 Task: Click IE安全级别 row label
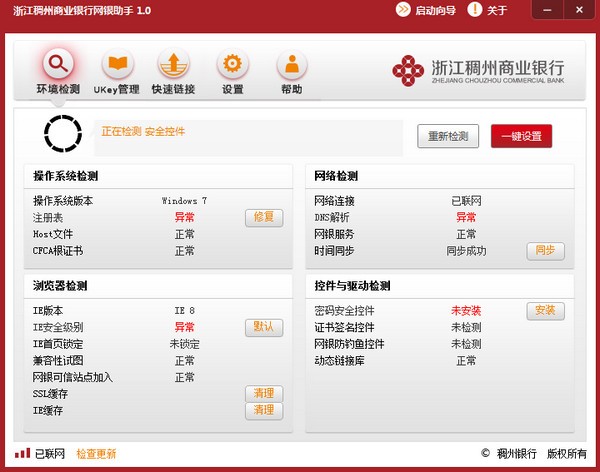click(58, 327)
